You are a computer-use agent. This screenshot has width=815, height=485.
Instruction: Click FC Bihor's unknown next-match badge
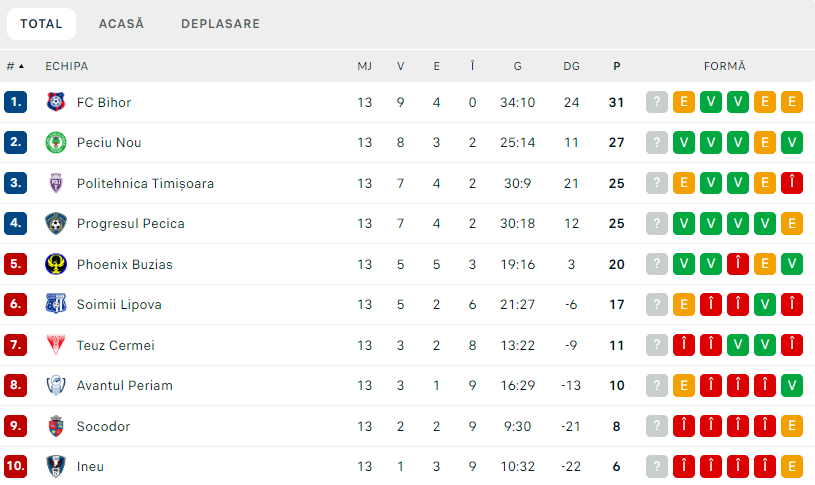point(657,102)
